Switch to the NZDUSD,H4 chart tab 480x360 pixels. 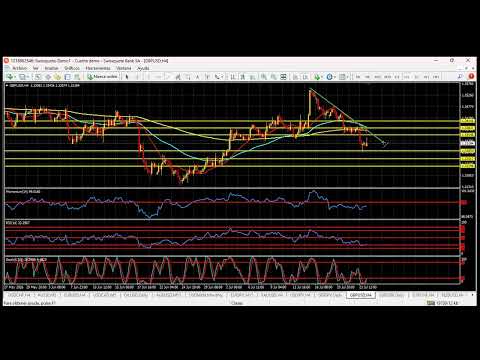point(453,295)
